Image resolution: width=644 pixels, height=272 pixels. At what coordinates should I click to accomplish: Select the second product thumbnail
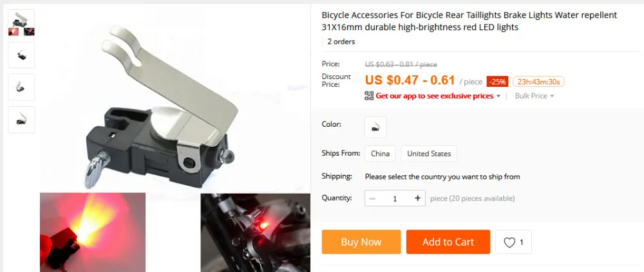click(21, 55)
